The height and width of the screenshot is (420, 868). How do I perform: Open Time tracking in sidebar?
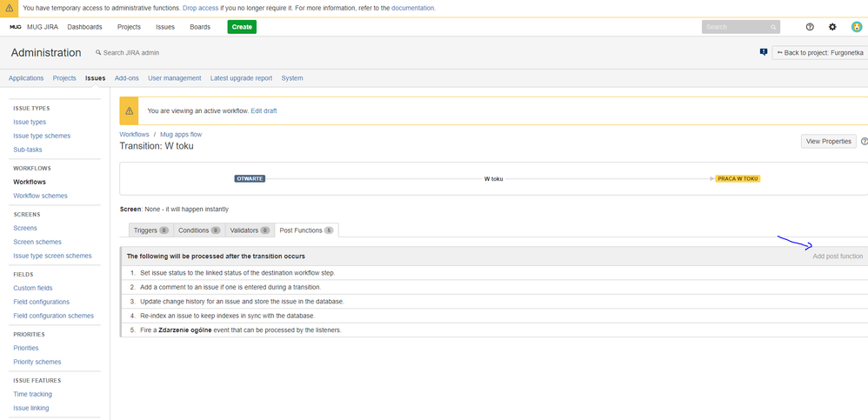tap(33, 394)
